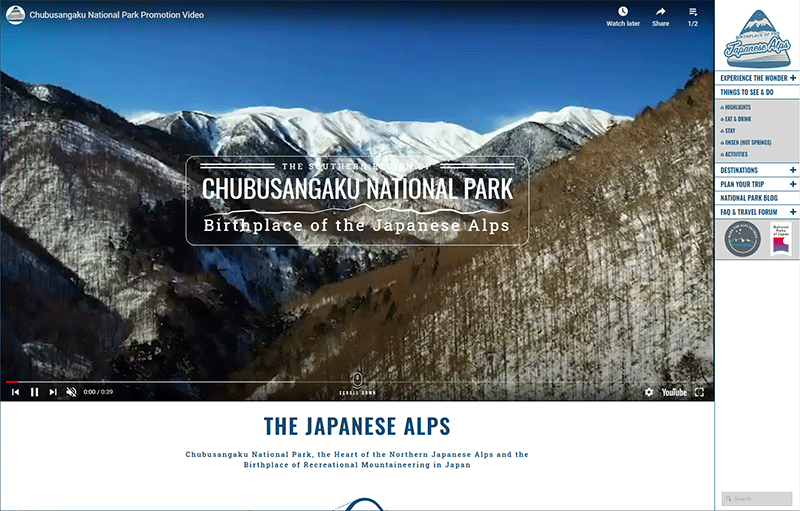Click the Japanese Alps logo
The width and height of the screenshot is (800, 511).
(758, 38)
